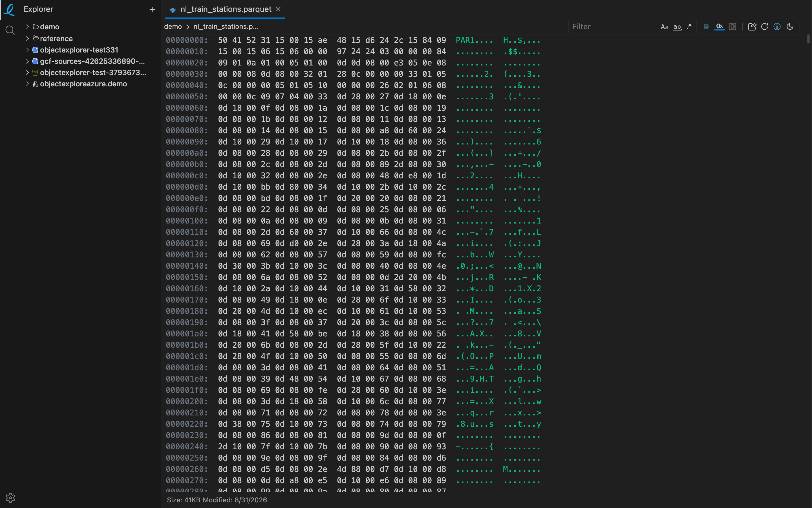Expand the demo folder
The image size is (812, 508).
28,27
